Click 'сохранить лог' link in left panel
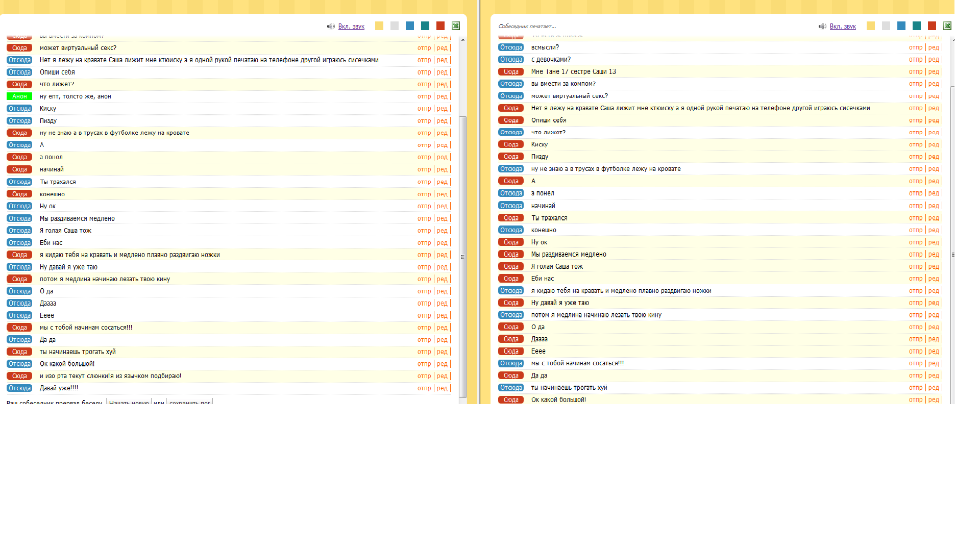 point(189,402)
